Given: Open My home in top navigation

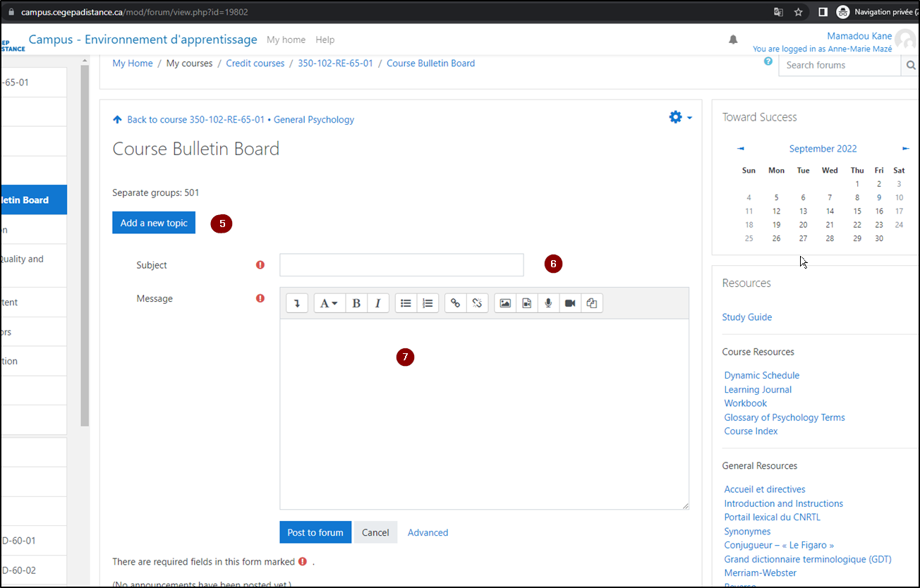Looking at the screenshot, I should [x=286, y=40].
